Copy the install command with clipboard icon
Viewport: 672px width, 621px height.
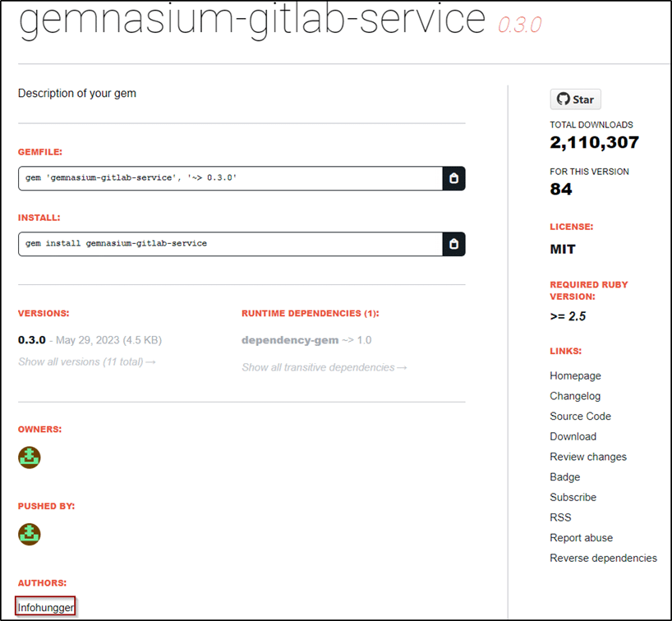(453, 244)
